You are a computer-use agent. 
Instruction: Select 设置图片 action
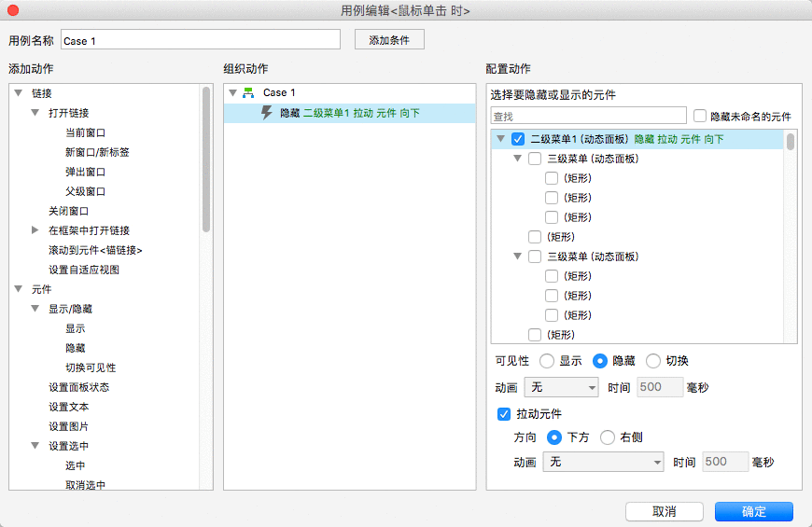point(69,426)
